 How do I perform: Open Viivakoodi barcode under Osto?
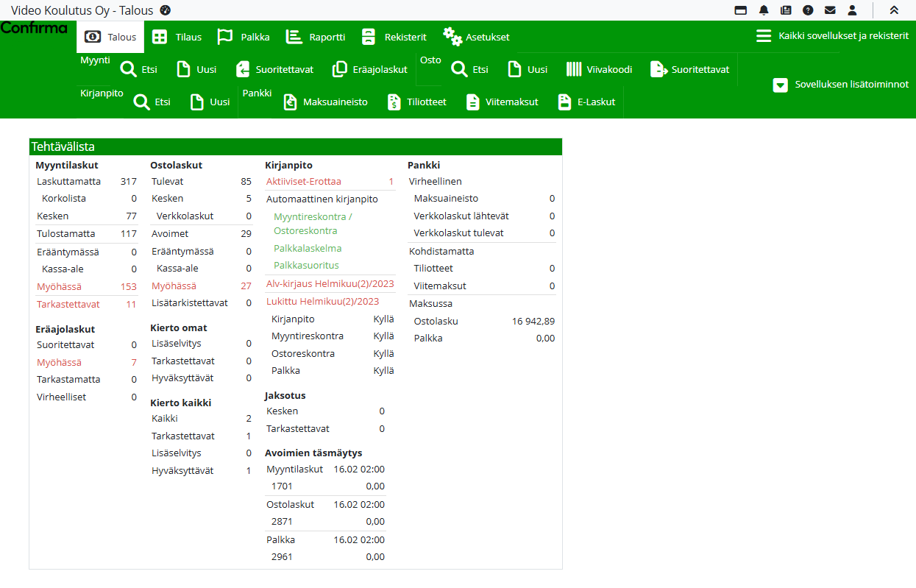click(599, 69)
